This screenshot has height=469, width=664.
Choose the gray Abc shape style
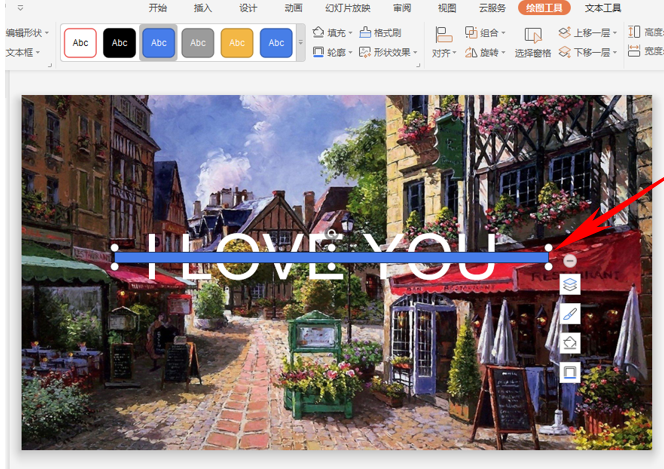pos(198,43)
